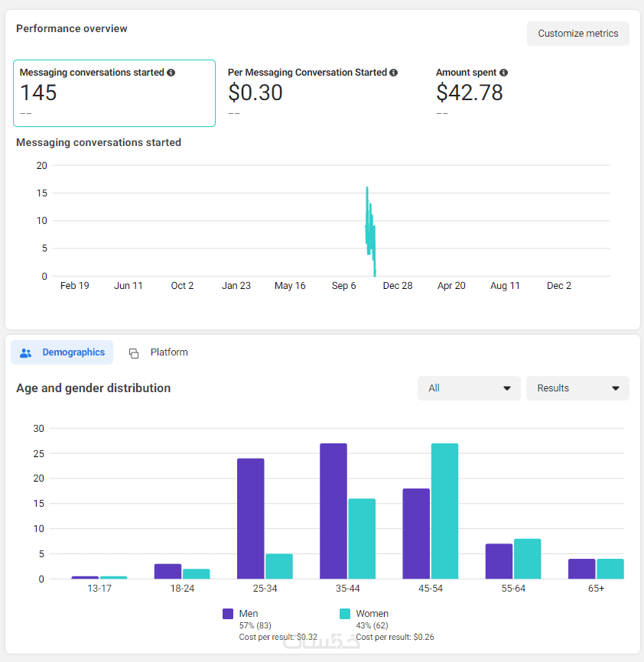Switch to the Platform tab
This screenshot has width=644, height=662.
tap(159, 352)
